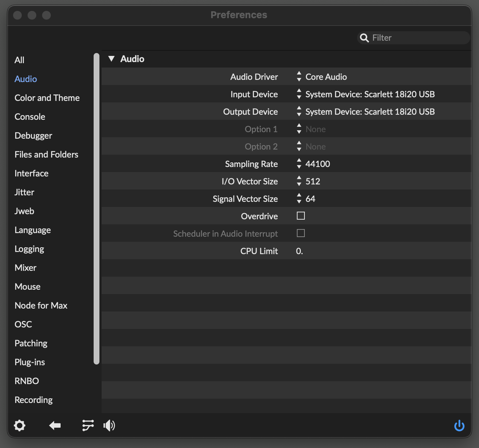479x448 pixels.
Task: Select Color and Theme category
Action: click(x=47, y=98)
